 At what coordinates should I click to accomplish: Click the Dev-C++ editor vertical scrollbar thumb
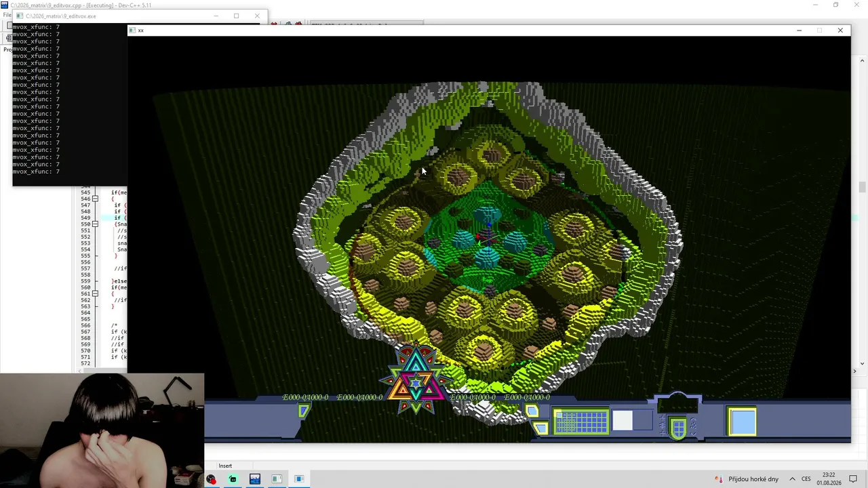(861, 187)
